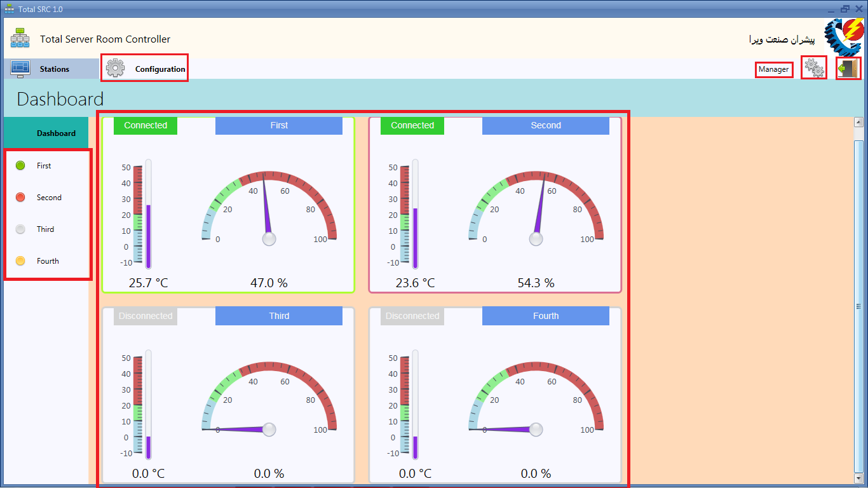
Task: Click the Fourth station title bar
Action: pos(546,316)
